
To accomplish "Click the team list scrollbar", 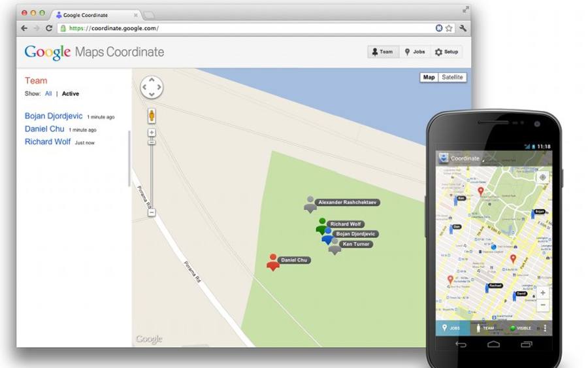I will coord(129,158).
